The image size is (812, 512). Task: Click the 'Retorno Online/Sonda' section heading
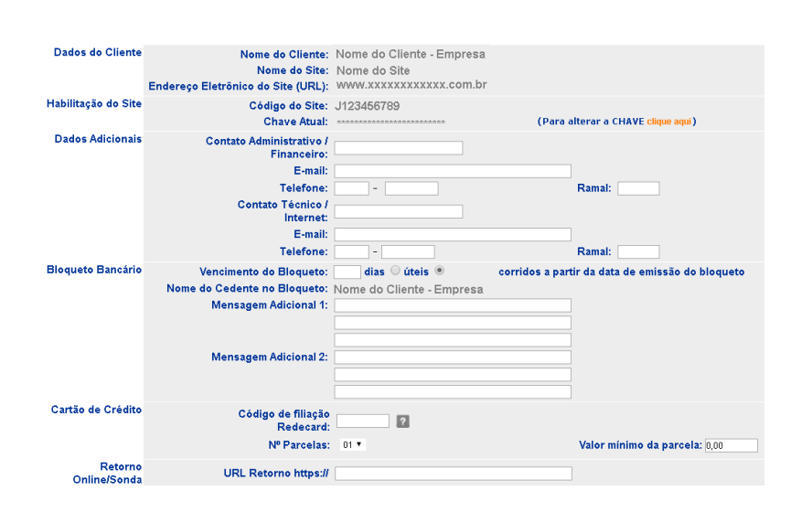pyautogui.click(x=107, y=474)
